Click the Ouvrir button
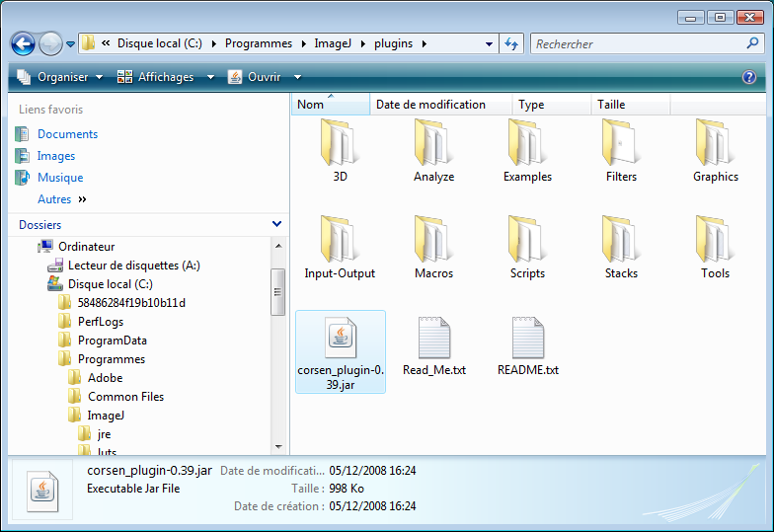This screenshot has width=774, height=532. pyautogui.click(x=255, y=77)
